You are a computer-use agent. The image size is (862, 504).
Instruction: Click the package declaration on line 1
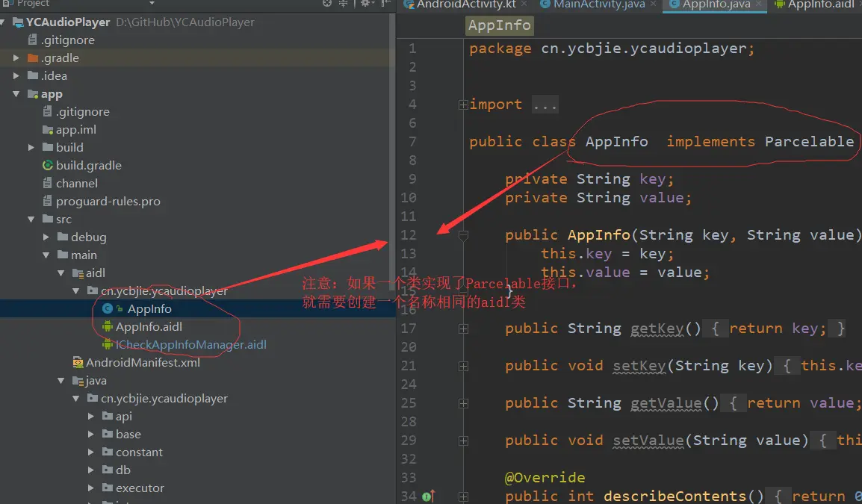611,49
